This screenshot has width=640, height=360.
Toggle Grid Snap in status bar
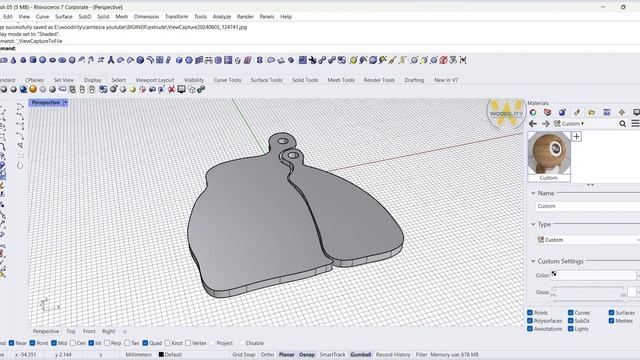pos(244,355)
